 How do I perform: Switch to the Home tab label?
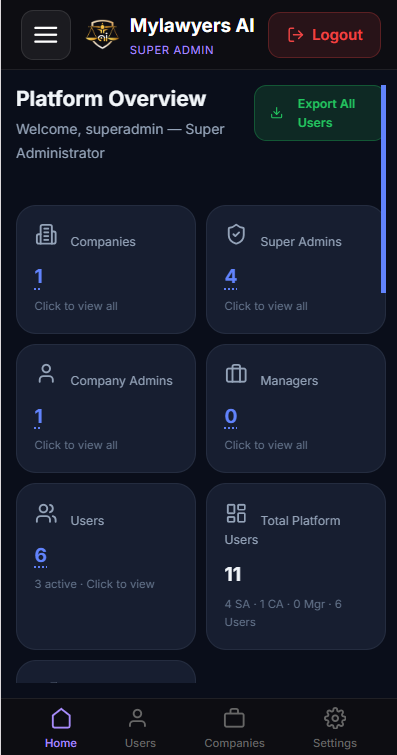(61, 743)
